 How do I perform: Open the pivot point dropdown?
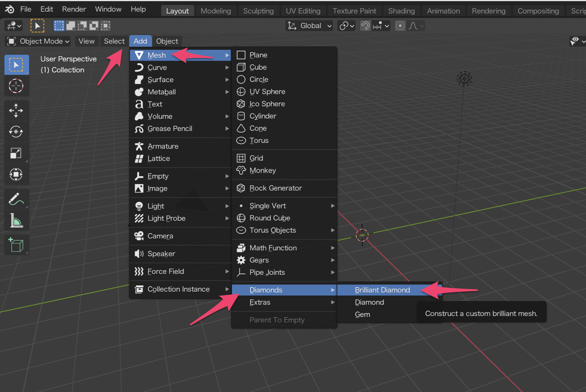pos(346,26)
